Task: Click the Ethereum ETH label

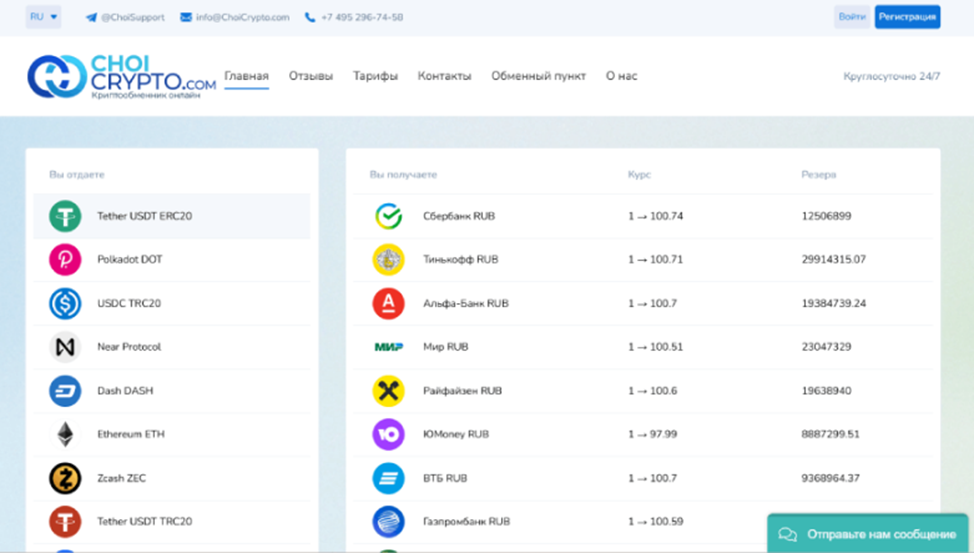Action: (x=131, y=434)
